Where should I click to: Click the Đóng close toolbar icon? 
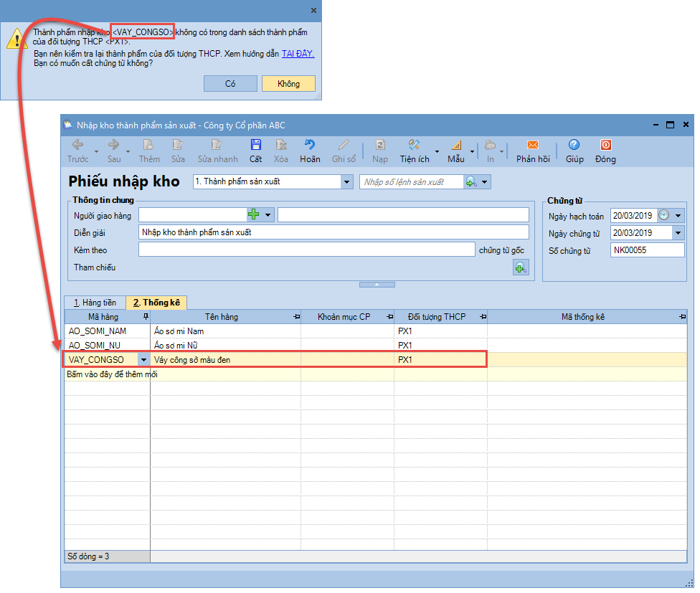point(605,146)
